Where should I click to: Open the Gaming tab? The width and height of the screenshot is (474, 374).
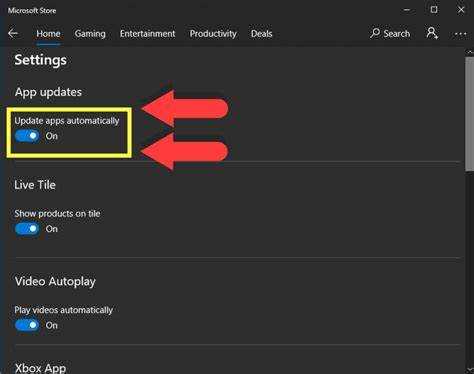(x=90, y=34)
